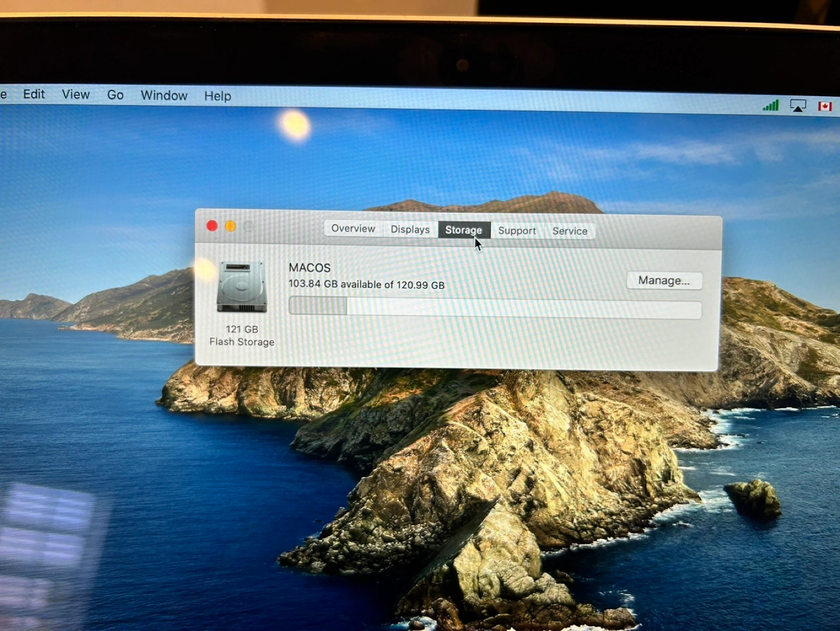Viewport: 840px width, 631px height.
Task: Open the Window menu
Action: click(164, 96)
